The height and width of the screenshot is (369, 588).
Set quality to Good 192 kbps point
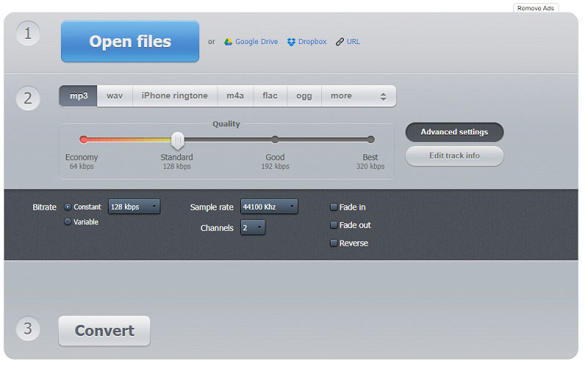pos(275,140)
